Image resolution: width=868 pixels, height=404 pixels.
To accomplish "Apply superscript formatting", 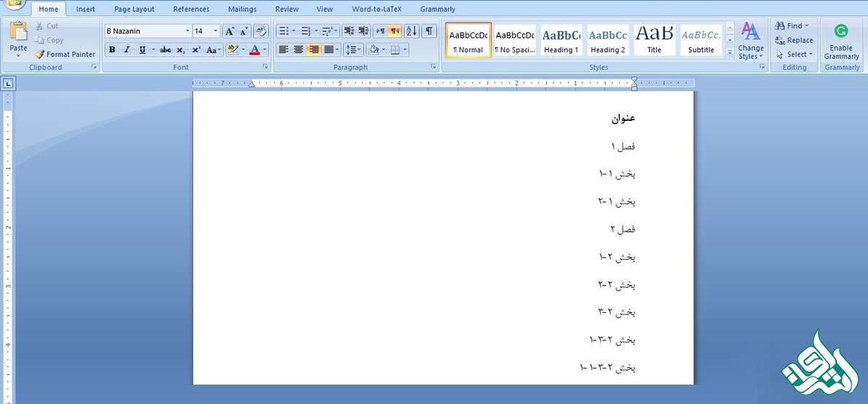I will (x=196, y=50).
